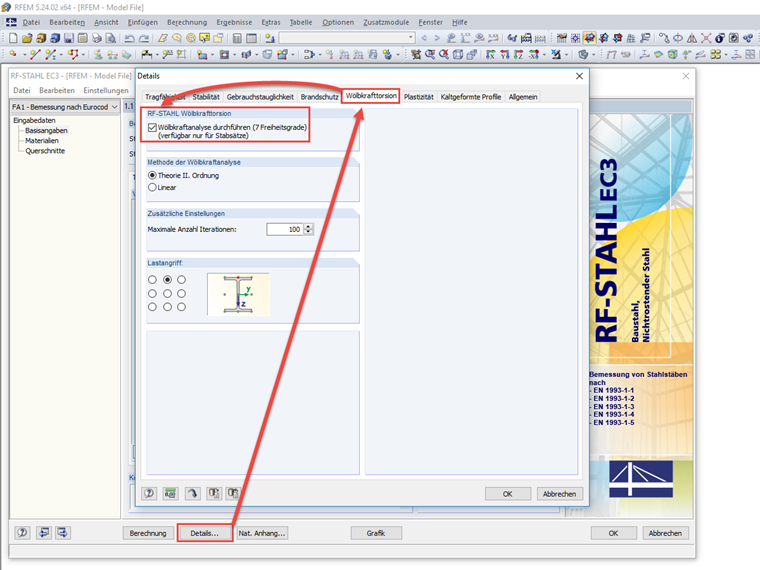Click the highlighted show results toolbar icon
Screen dimensions: 760x570
(589, 38)
